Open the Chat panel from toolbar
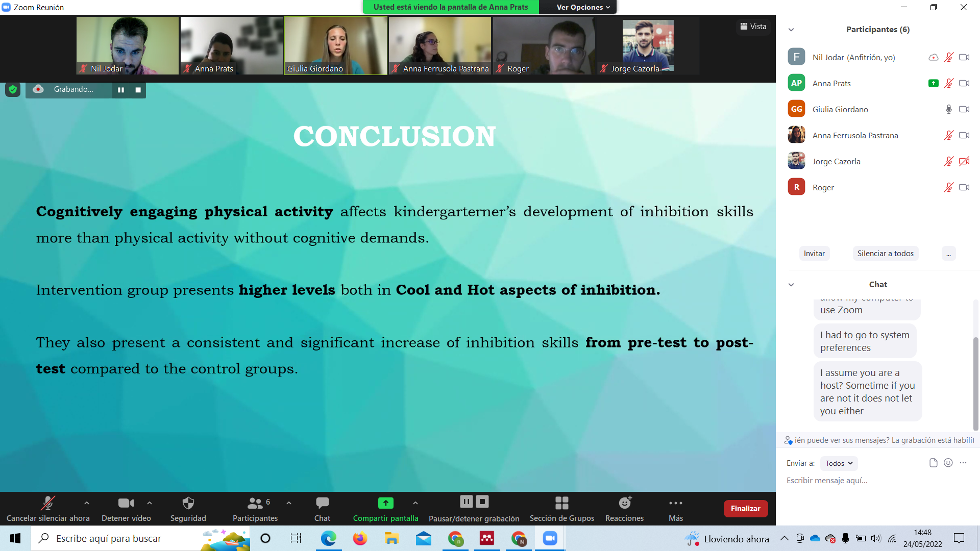The image size is (980, 551). click(x=322, y=504)
